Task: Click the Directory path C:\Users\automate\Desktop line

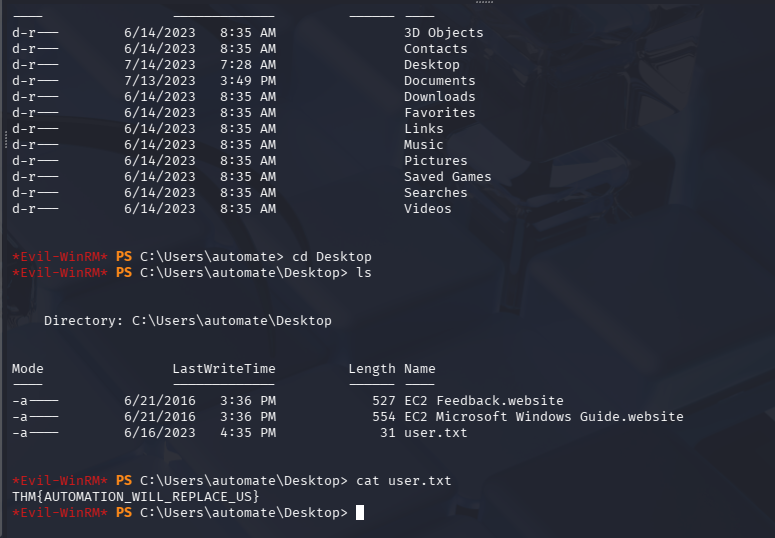Action: pyautogui.click(x=188, y=321)
